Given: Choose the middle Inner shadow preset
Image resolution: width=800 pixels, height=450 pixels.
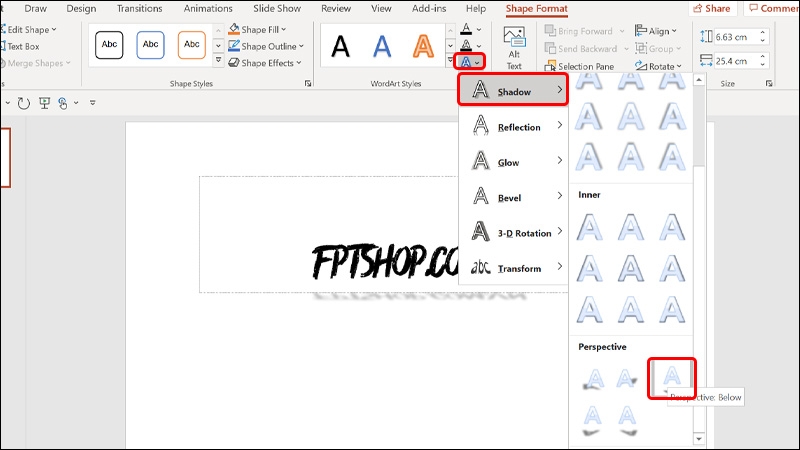Looking at the screenshot, I should tap(631, 269).
